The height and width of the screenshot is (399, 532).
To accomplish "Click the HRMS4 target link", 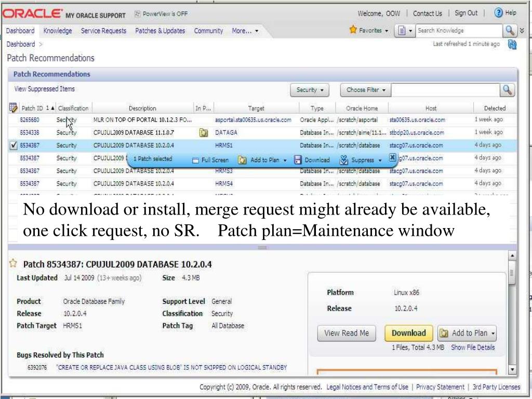I will tap(224, 183).
